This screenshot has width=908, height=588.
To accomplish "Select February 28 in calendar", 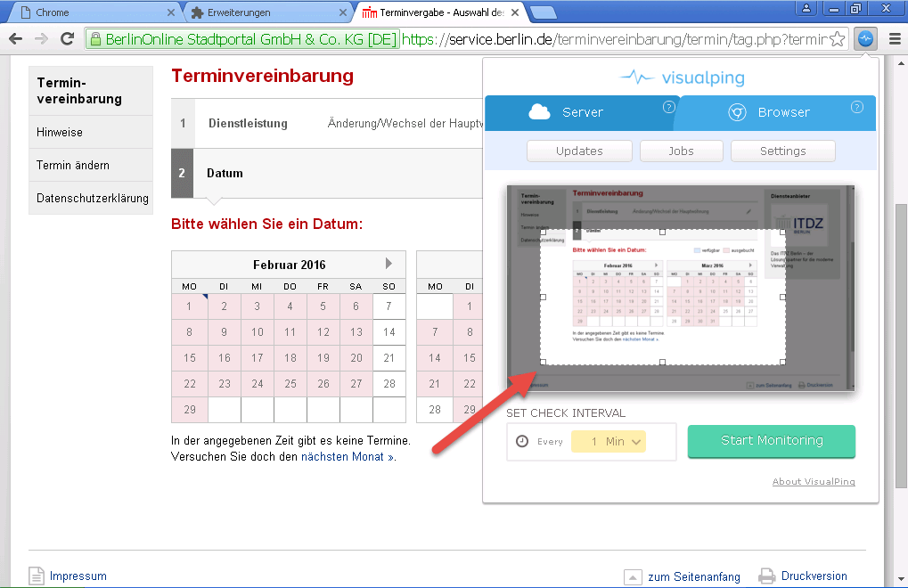I will coord(389,384).
